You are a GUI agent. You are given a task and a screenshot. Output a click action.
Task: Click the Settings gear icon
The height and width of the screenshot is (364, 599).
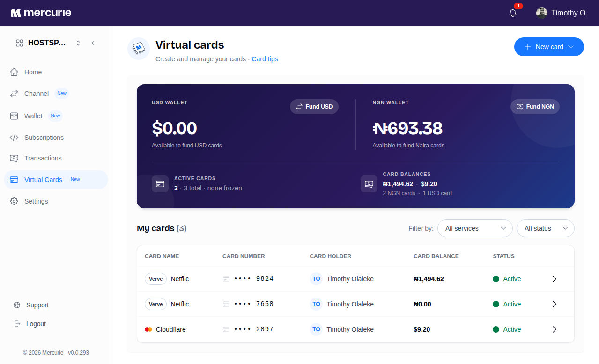click(14, 201)
